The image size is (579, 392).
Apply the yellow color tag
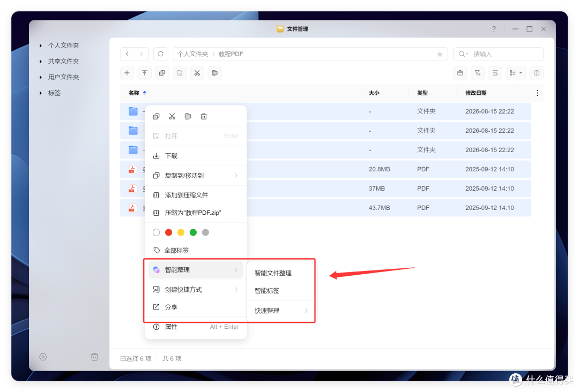(181, 232)
